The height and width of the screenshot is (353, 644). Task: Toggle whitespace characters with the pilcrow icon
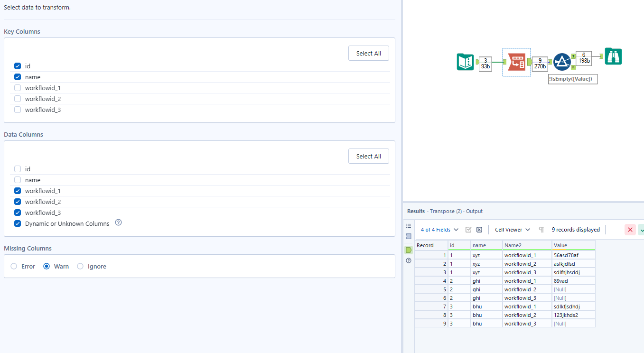click(541, 229)
